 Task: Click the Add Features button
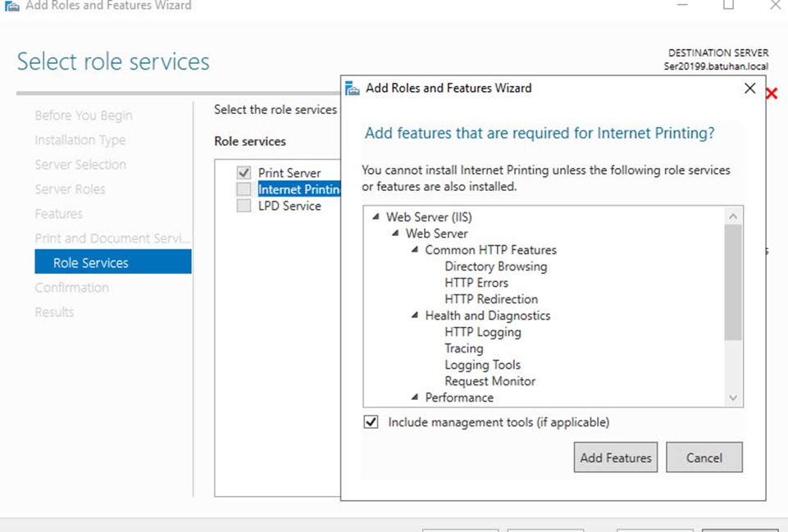tap(616, 457)
